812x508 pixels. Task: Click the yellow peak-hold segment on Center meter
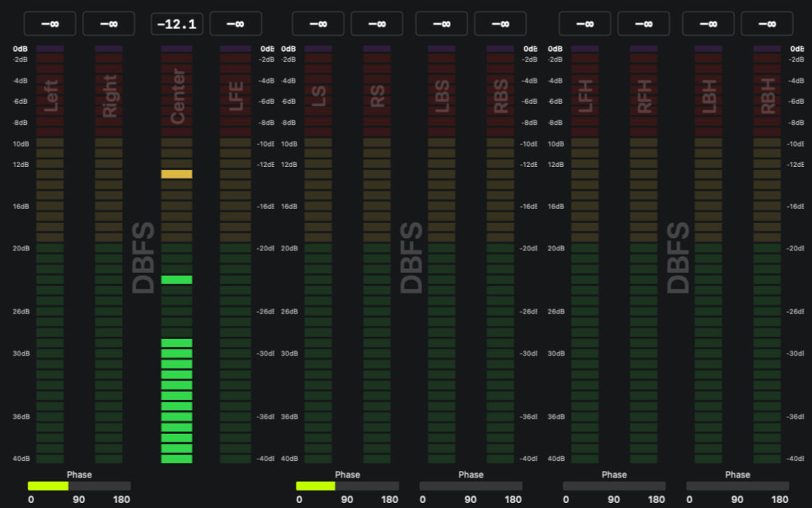coord(177,174)
